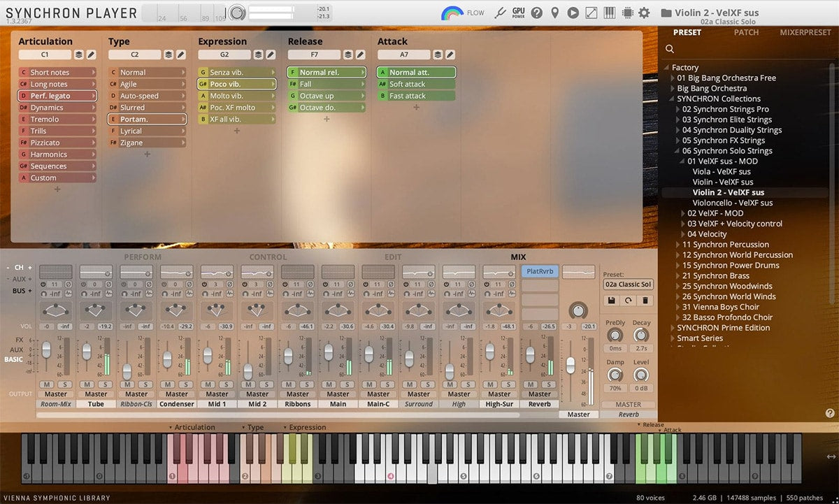Open the CONTROL tab
839x504 pixels.
(x=268, y=257)
